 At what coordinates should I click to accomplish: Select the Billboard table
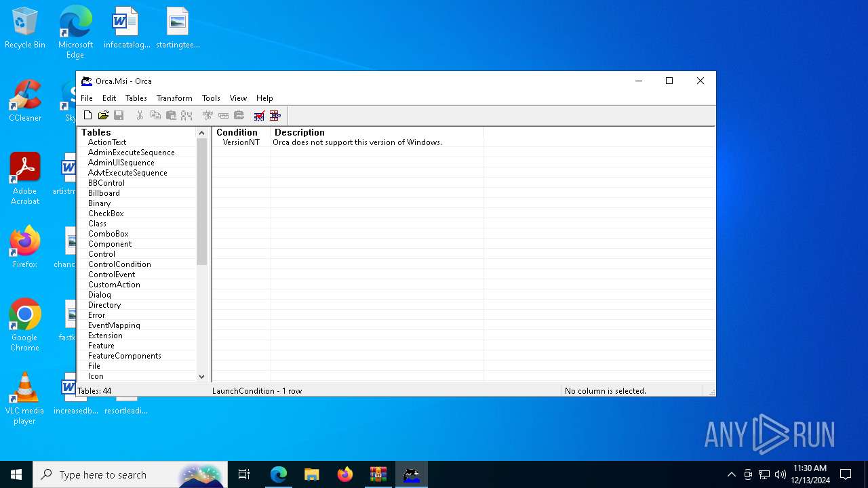pos(104,193)
